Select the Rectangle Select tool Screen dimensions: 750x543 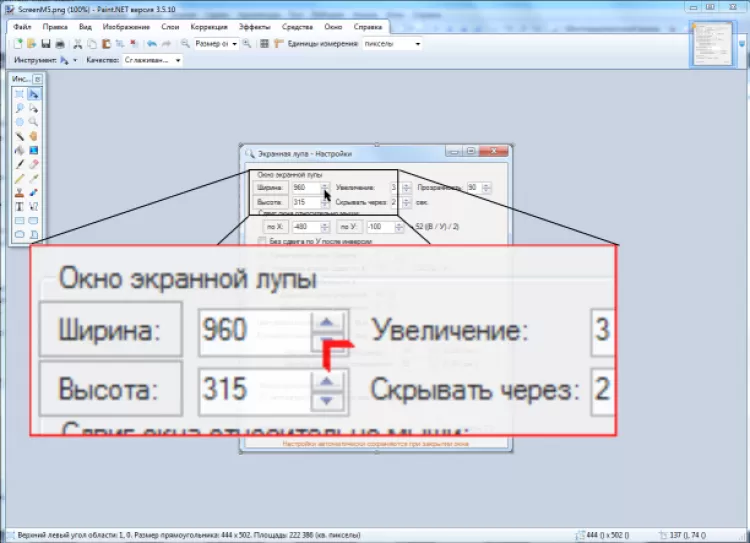tap(19, 93)
